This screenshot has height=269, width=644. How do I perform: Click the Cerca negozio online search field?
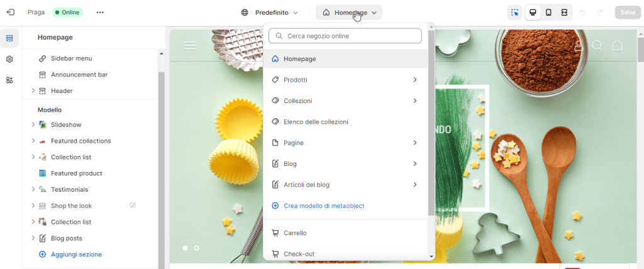[x=345, y=36]
